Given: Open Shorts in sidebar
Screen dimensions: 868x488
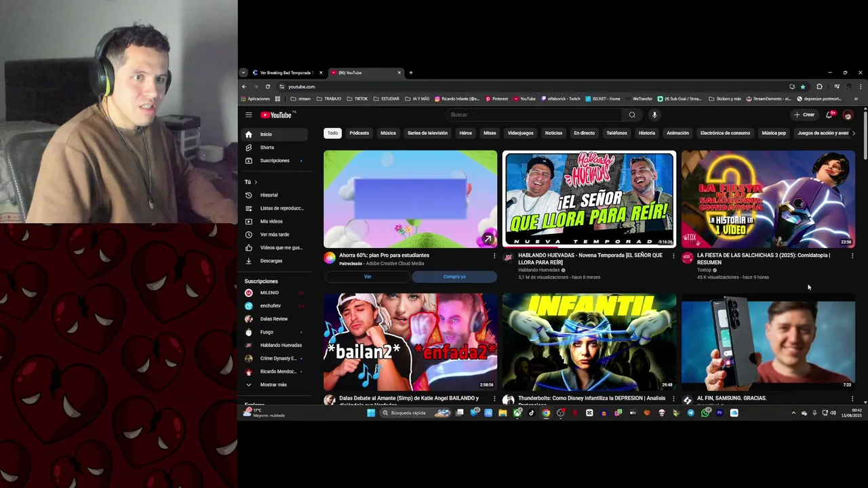Looking at the screenshot, I should (275, 147).
